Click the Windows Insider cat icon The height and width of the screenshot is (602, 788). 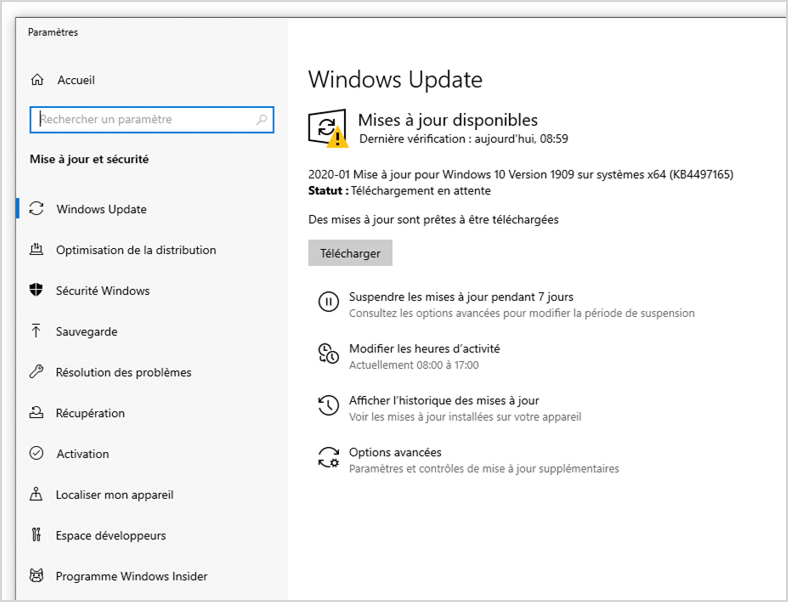pyautogui.click(x=36, y=575)
